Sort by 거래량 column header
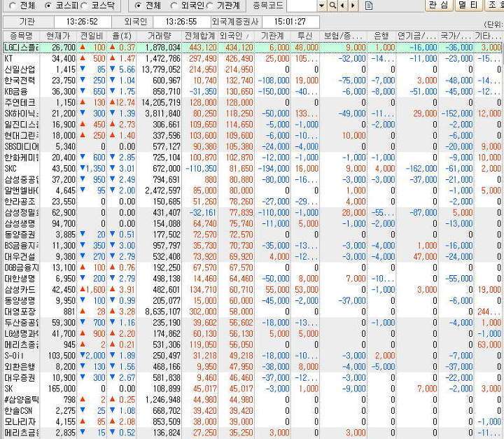 [159, 36]
